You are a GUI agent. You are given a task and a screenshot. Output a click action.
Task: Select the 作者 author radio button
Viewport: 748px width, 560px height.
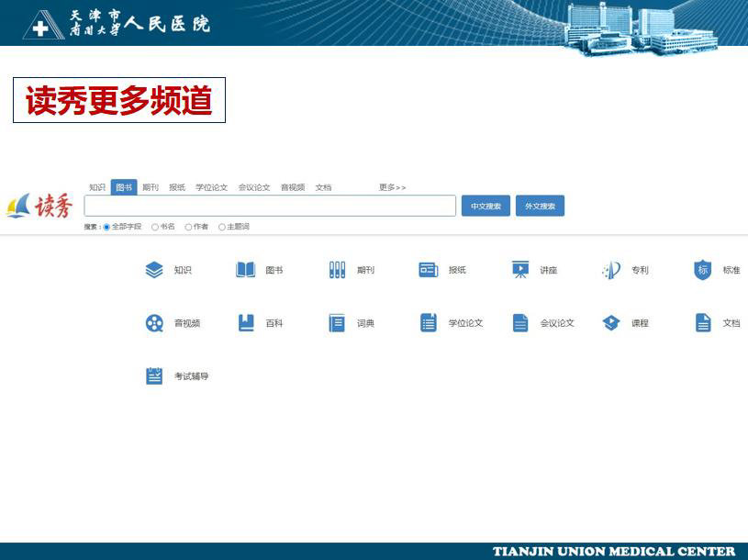188,227
